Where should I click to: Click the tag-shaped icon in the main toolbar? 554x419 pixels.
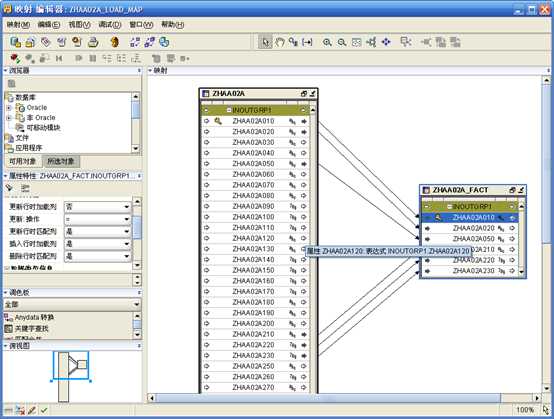click(x=46, y=42)
